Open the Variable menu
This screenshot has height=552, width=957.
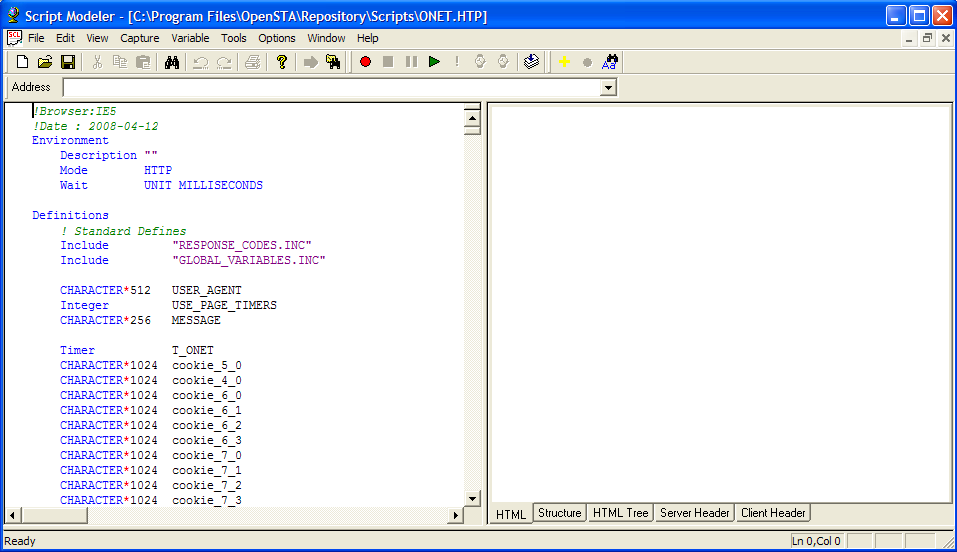190,38
